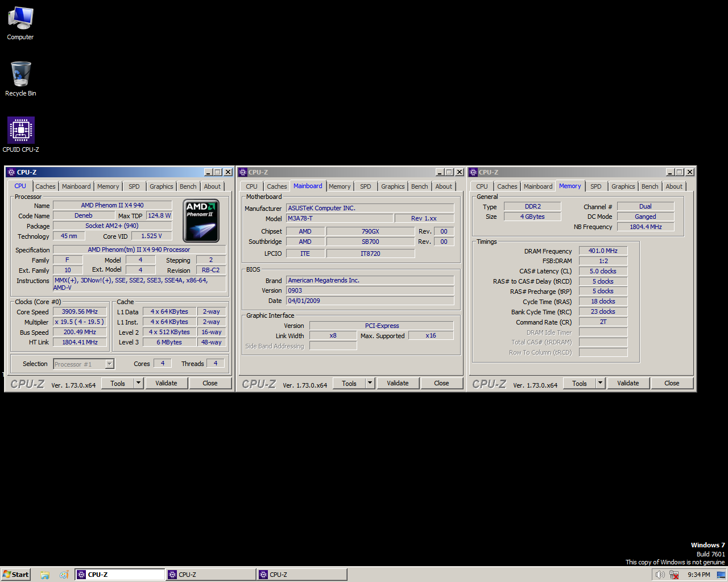Click the Core Speed value 3909.56 MHz
This screenshot has width=728, height=582.
pos(80,311)
